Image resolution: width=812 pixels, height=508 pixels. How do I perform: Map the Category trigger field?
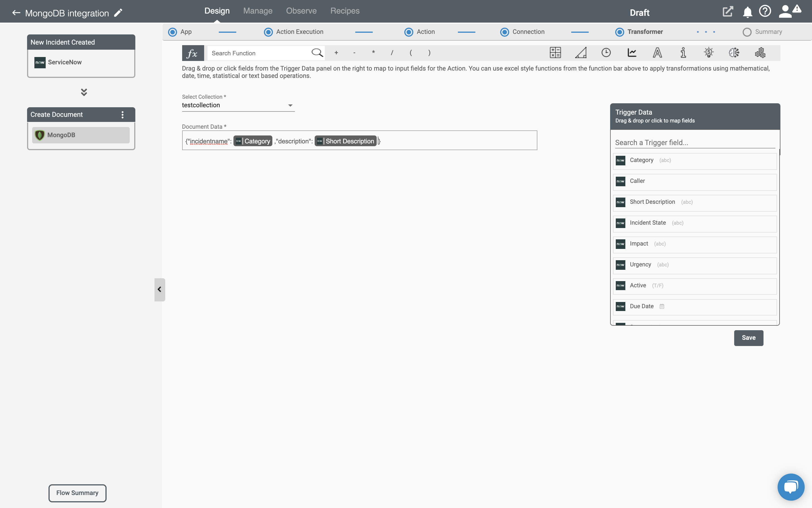click(x=694, y=161)
